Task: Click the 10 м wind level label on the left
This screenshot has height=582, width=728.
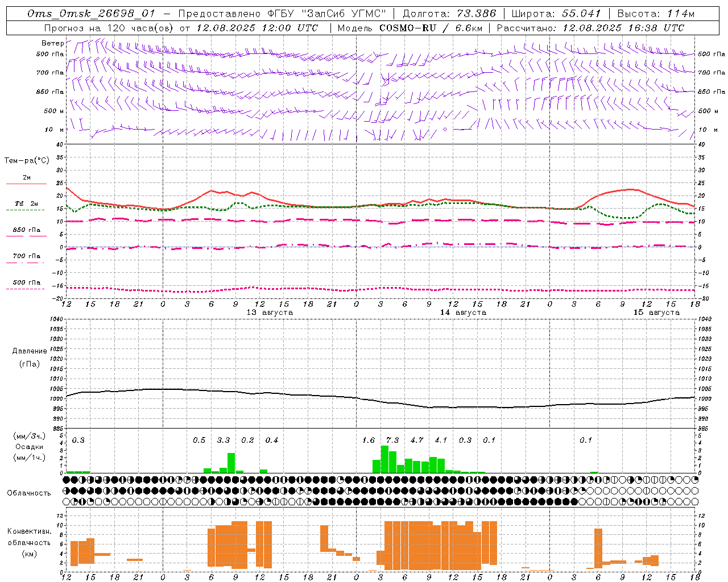Action: click(x=54, y=130)
